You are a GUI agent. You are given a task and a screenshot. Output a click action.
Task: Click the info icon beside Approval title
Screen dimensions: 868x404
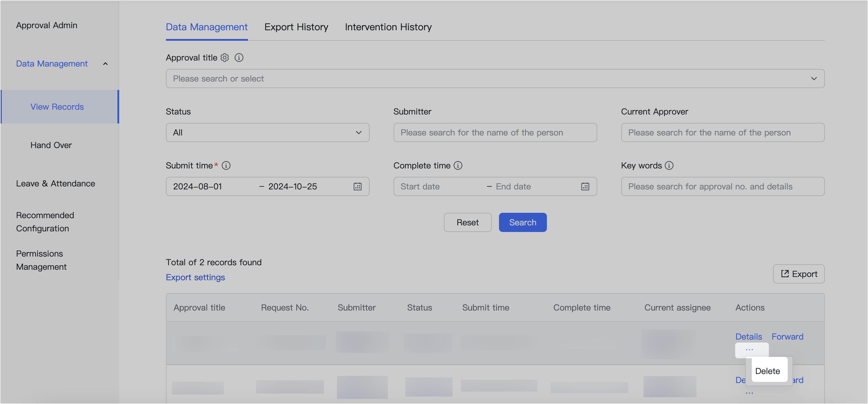coord(239,57)
